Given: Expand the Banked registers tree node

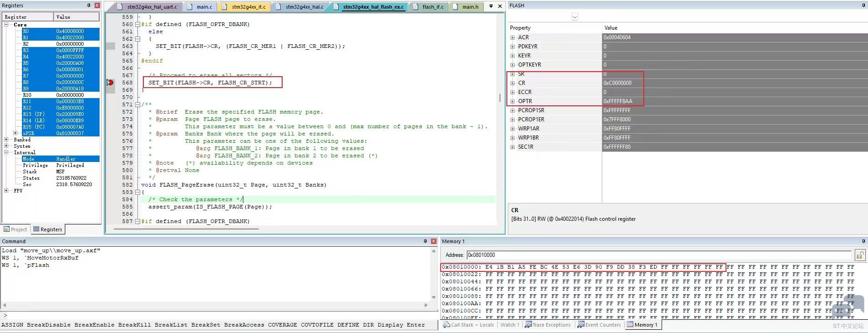Looking at the screenshot, I should pos(6,140).
